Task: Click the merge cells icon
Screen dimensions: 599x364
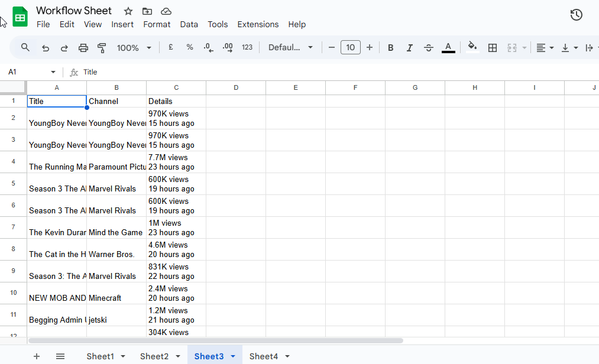Action: (512, 48)
